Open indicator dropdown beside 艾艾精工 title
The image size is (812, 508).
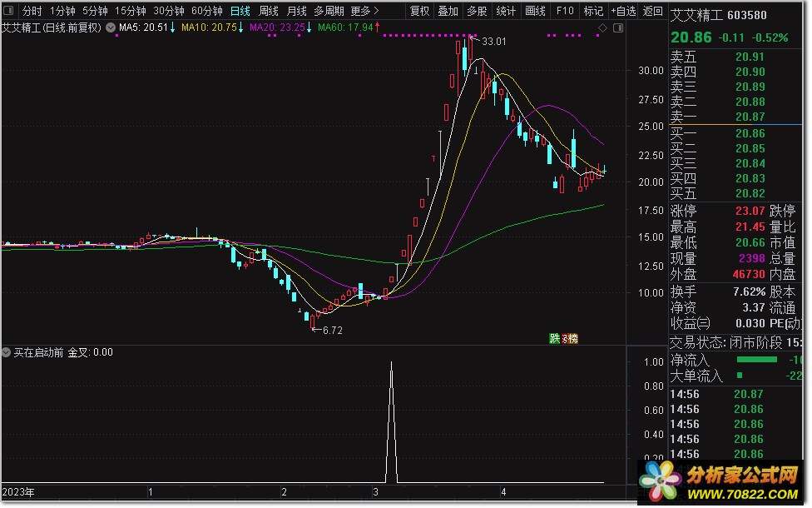pyautogui.click(x=111, y=27)
